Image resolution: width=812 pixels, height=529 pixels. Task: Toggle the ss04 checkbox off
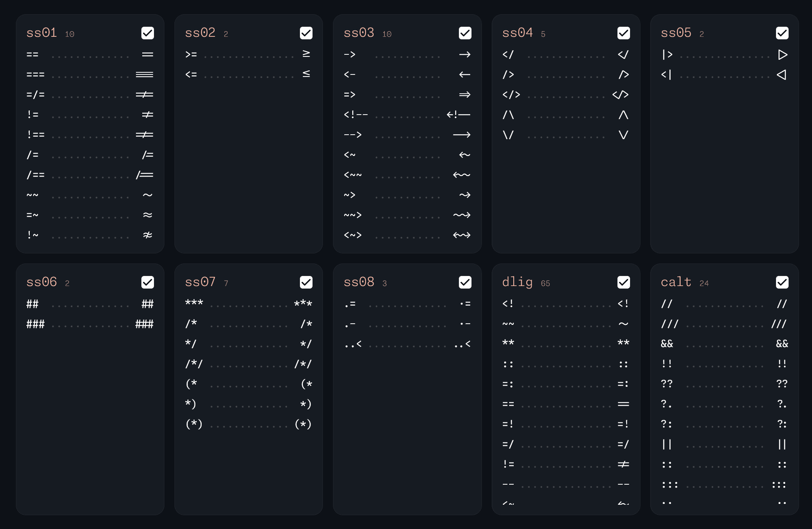(x=624, y=33)
